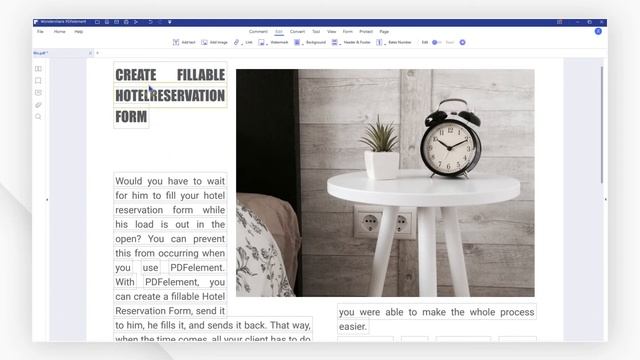
Task: Click the save icon in the title bar
Action: (x=107, y=22)
